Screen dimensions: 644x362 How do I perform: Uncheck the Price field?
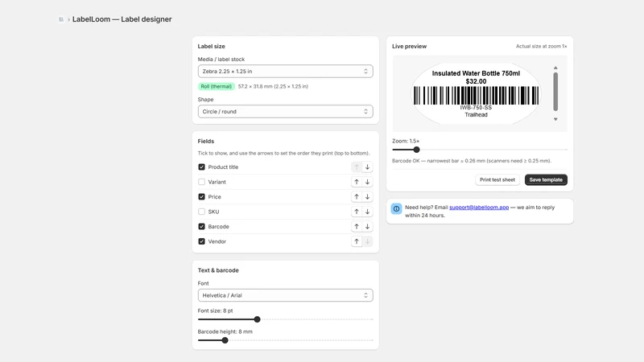[x=202, y=196]
